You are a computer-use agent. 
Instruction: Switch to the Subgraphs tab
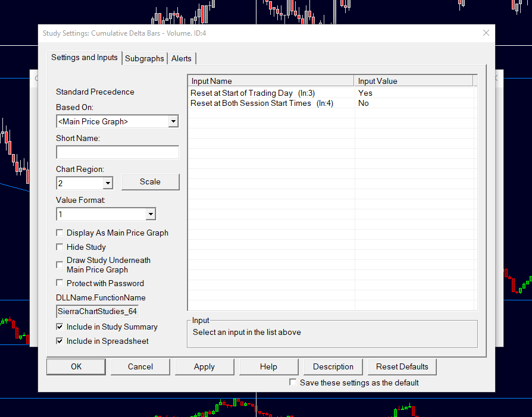coord(144,58)
